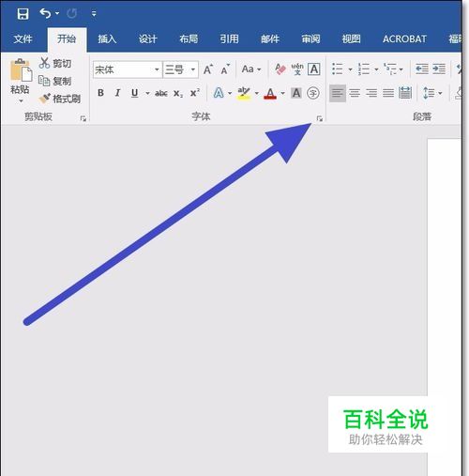Click the Bullets list icon
469x476 pixels.
point(338,69)
